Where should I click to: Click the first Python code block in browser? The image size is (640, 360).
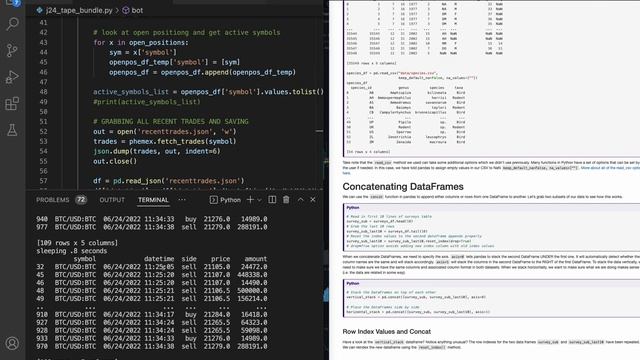pos(491,227)
